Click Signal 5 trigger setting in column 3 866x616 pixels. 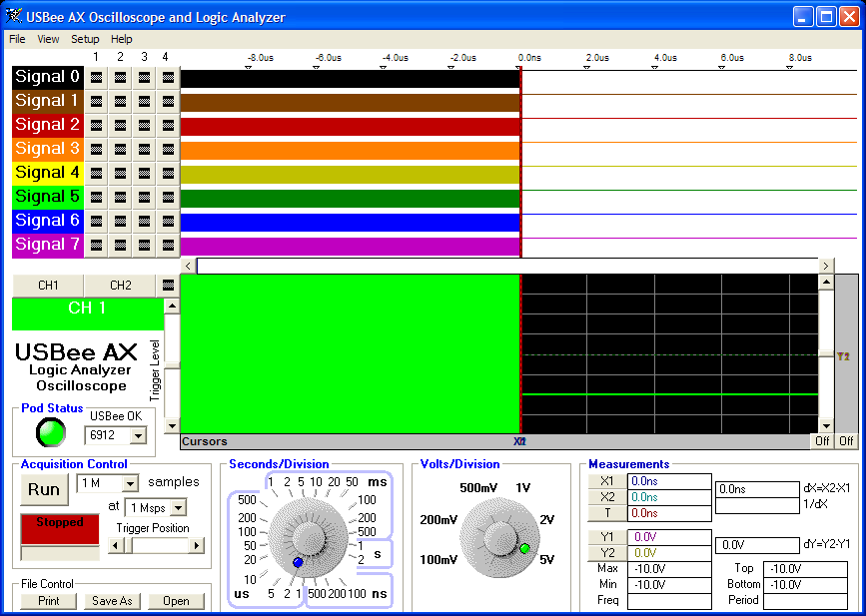[x=144, y=197]
